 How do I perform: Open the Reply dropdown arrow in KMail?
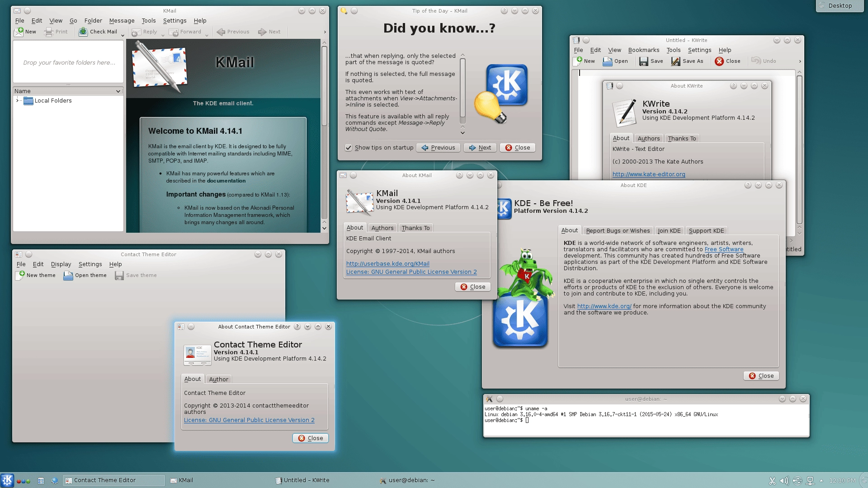(x=163, y=35)
